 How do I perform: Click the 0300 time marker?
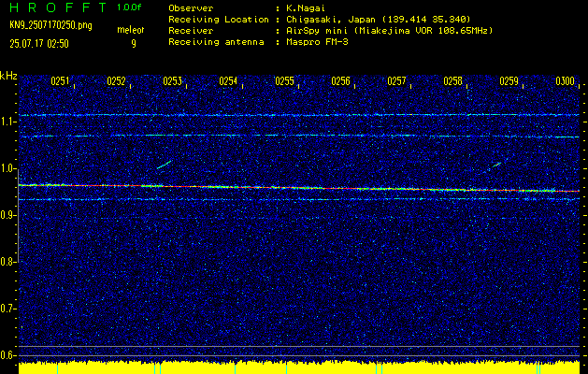coord(566,81)
